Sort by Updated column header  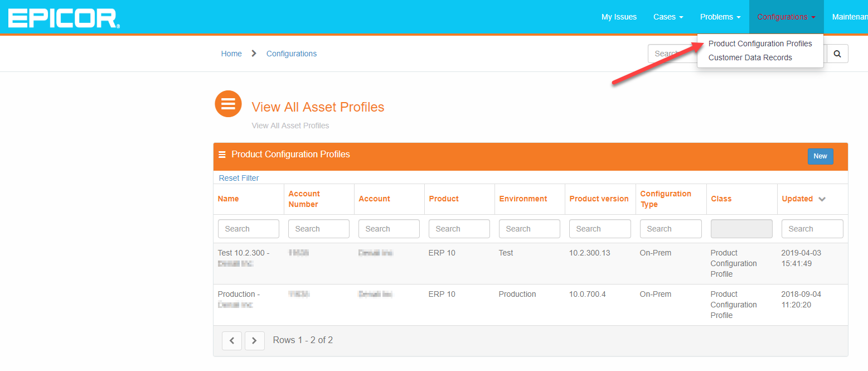point(797,199)
